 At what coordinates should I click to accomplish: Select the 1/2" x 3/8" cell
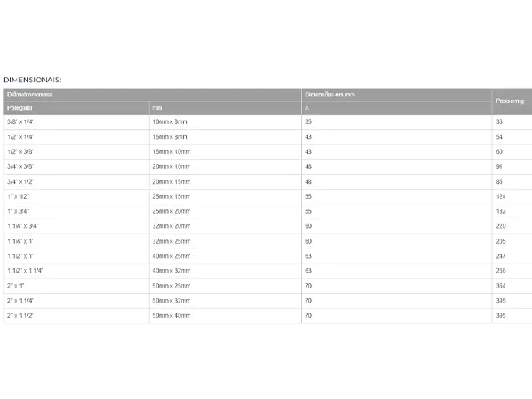[76, 151]
